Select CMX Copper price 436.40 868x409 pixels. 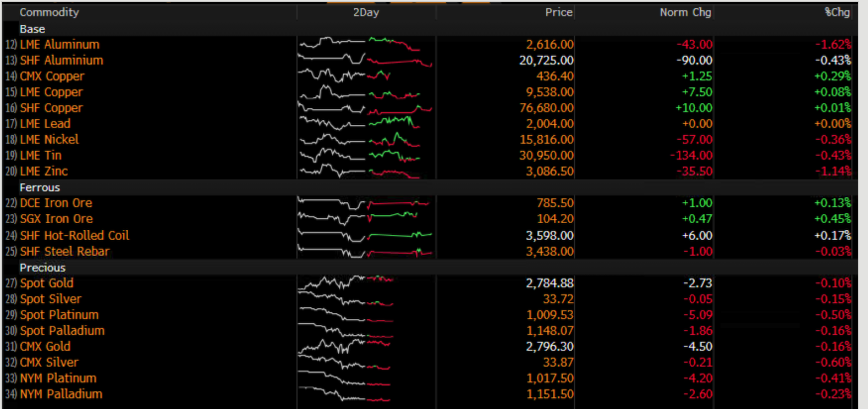pos(555,76)
